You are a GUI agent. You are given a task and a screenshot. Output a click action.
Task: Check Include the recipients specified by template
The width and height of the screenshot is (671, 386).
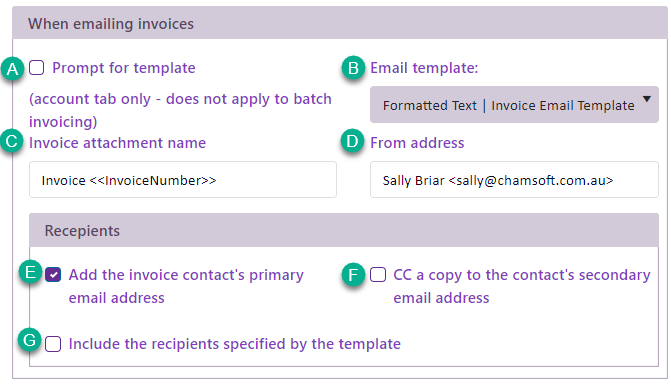(x=53, y=344)
